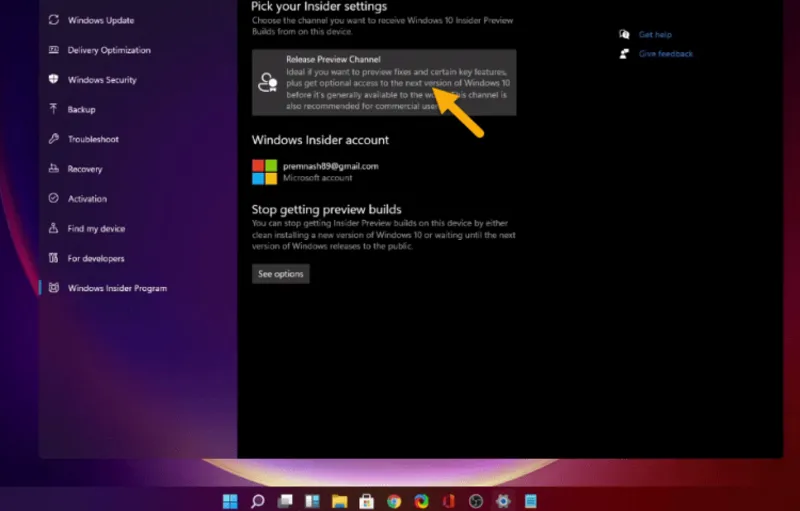
Task: Click the Settings gear on the taskbar
Action: coord(503,501)
